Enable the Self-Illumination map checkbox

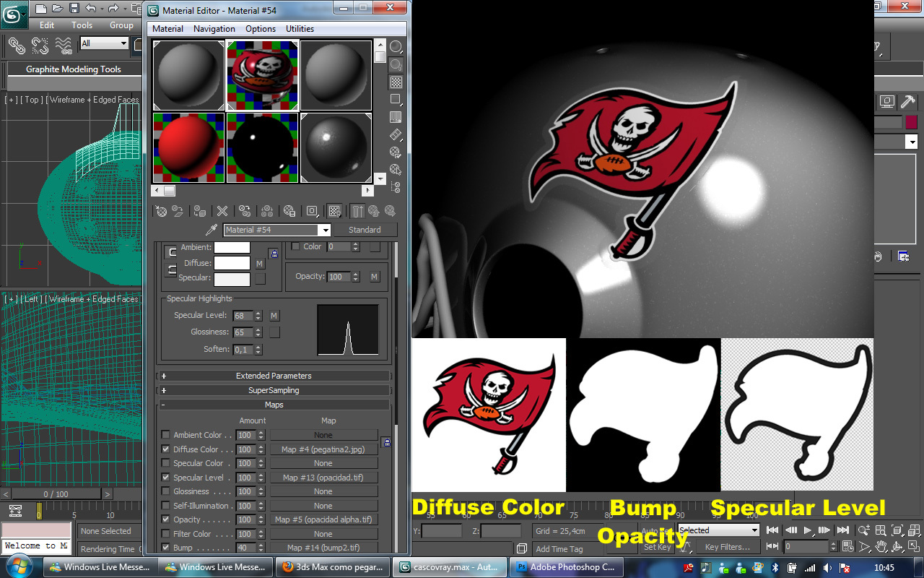point(166,506)
